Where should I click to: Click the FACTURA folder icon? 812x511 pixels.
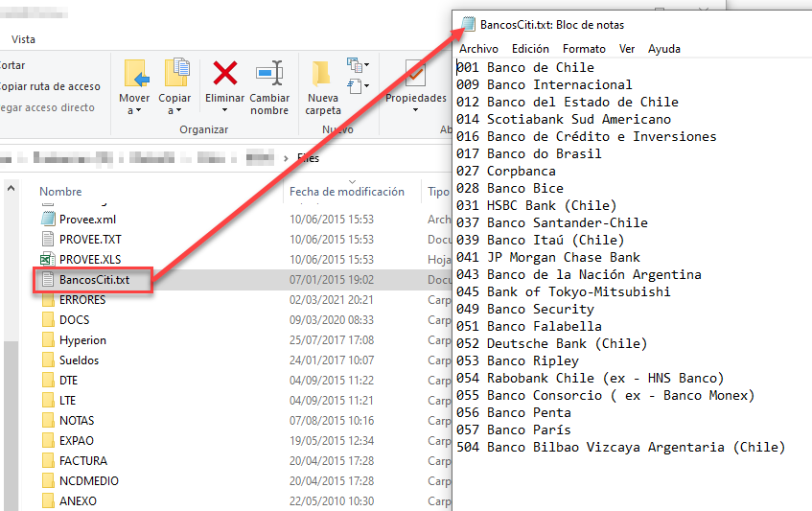(48, 461)
